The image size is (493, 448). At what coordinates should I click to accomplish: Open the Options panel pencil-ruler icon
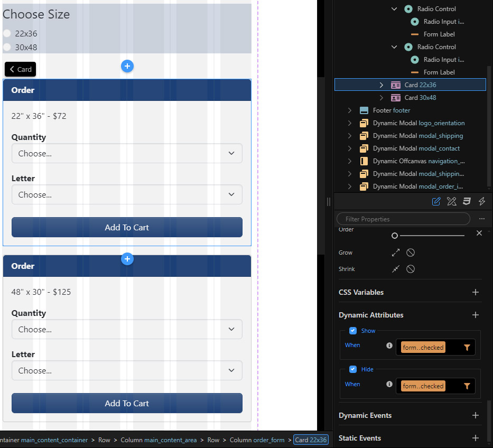click(451, 201)
